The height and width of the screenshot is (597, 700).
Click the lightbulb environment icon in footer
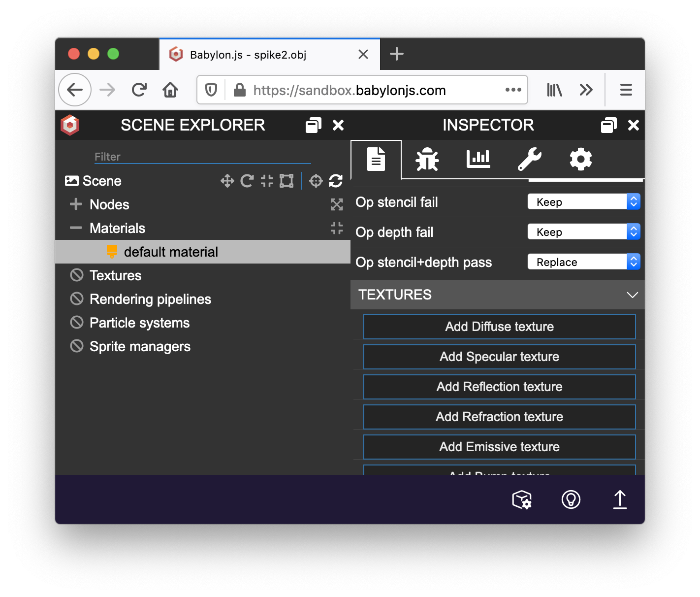click(x=571, y=499)
